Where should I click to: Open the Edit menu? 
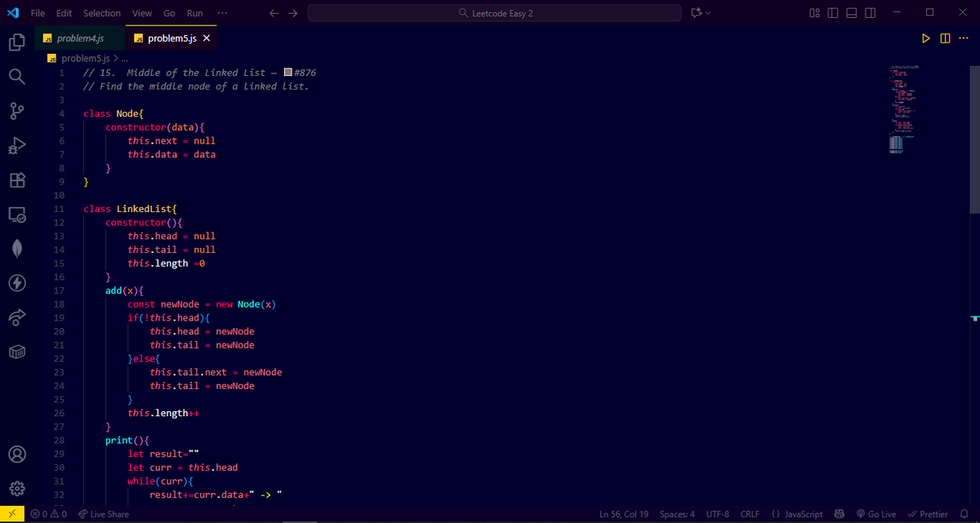click(x=65, y=13)
